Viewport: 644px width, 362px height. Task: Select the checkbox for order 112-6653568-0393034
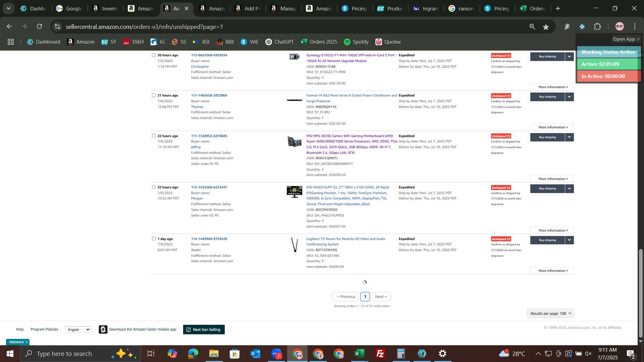[x=154, y=55]
